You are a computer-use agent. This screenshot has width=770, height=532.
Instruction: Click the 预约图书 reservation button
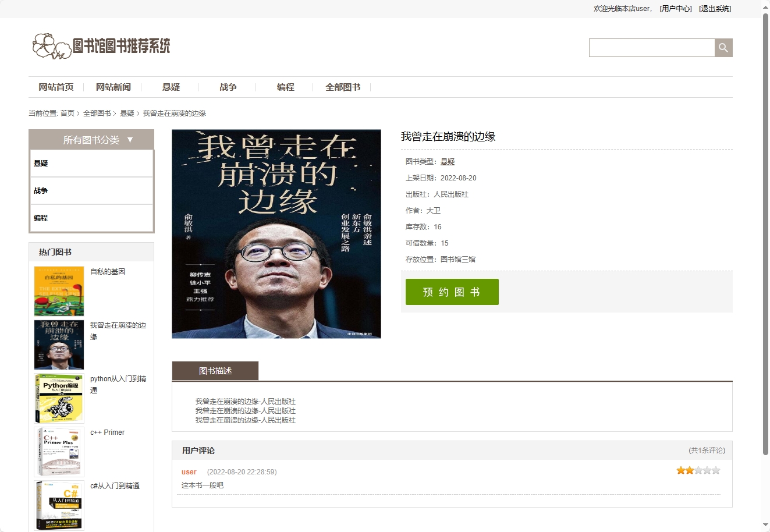(452, 292)
